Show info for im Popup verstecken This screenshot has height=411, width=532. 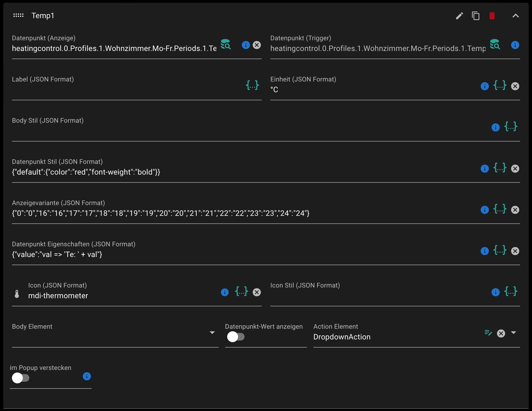87,376
